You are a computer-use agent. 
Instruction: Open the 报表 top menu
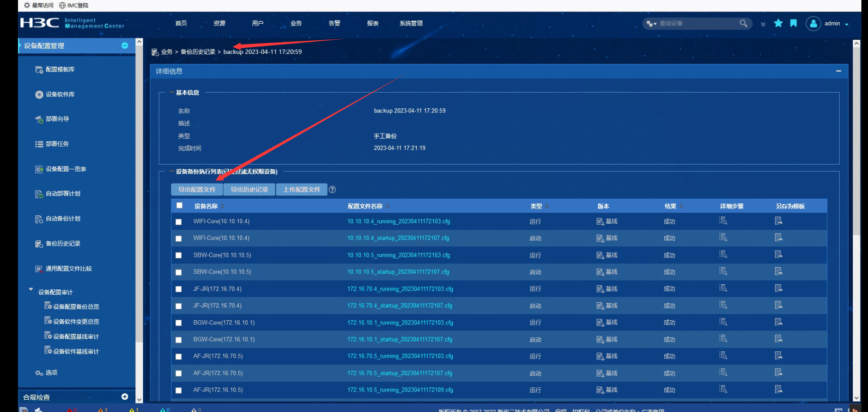(373, 23)
